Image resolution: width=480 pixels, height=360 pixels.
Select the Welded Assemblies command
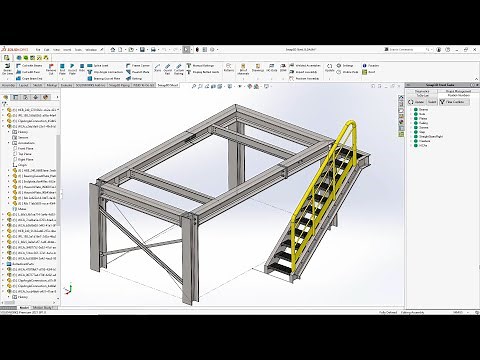point(305,65)
